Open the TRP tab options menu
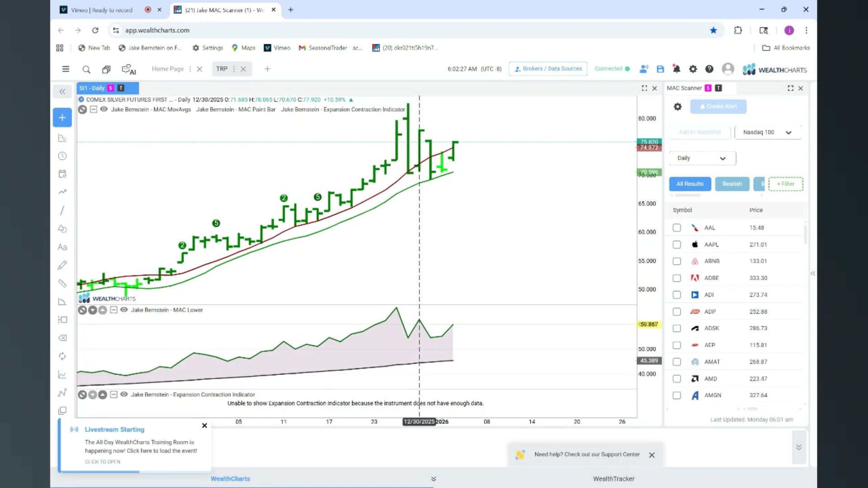Image resolution: width=868 pixels, height=488 pixels. pos(234,69)
